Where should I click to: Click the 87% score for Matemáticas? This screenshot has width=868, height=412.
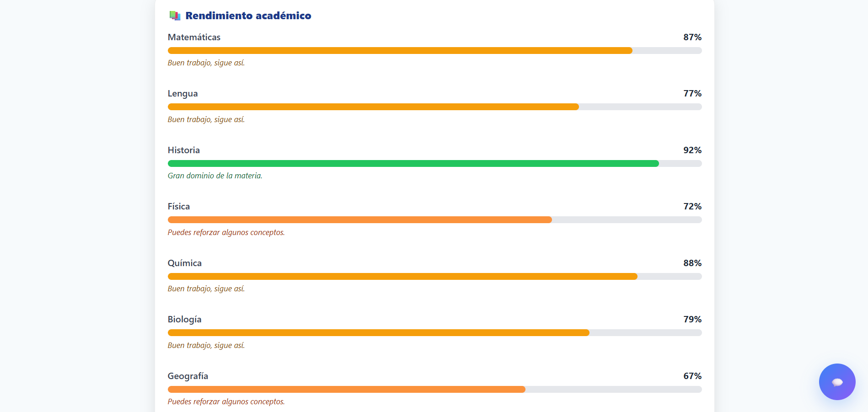coord(692,37)
